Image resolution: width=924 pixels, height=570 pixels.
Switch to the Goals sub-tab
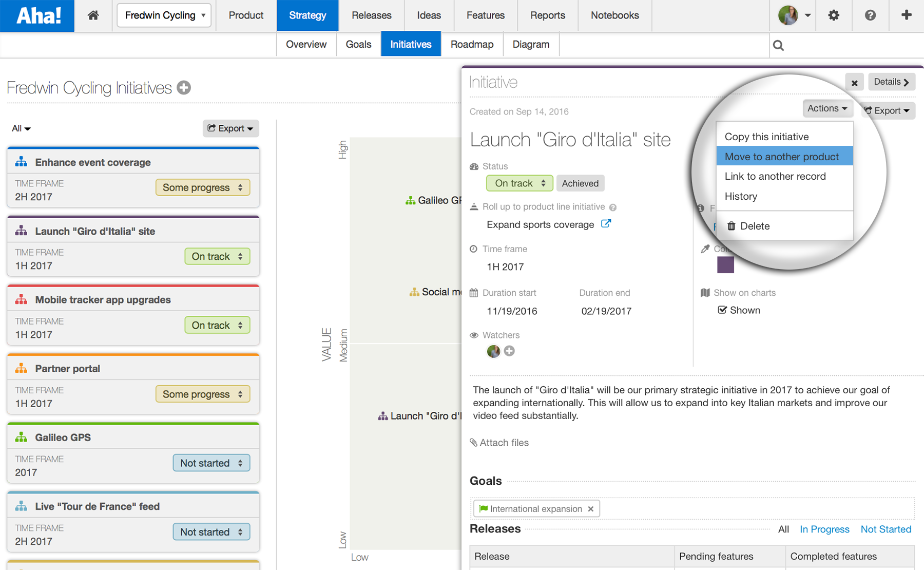[x=358, y=44]
